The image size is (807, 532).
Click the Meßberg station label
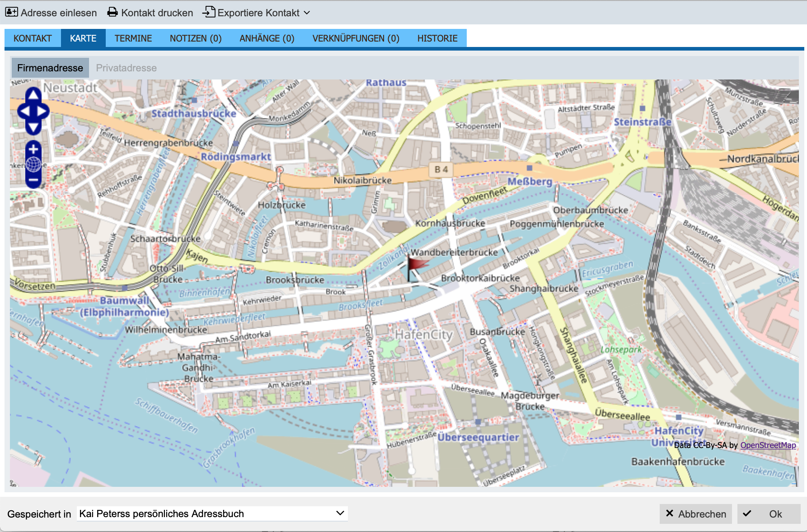[x=530, y=182]
